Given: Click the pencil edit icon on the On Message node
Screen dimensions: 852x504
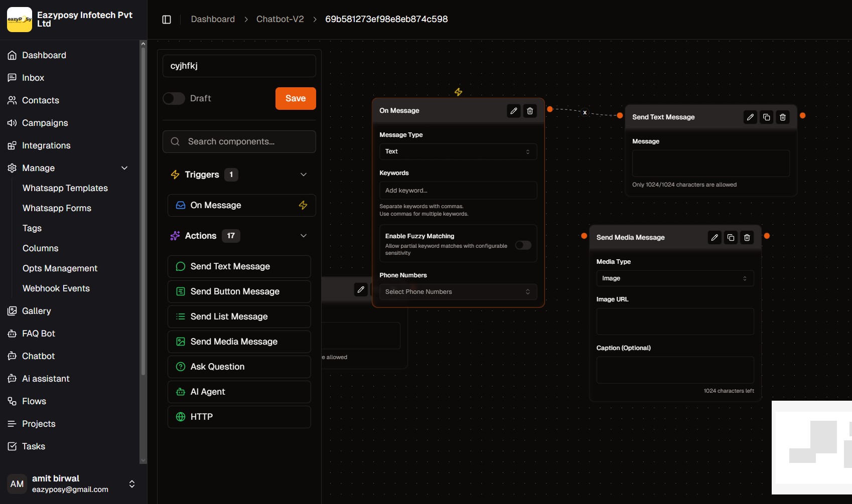Looking at the screenshot, I should [513, 111].
